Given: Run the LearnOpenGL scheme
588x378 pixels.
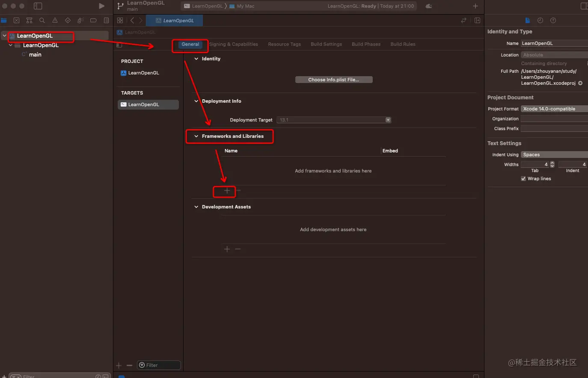Looking at the screenshot, I should (101, 6).
